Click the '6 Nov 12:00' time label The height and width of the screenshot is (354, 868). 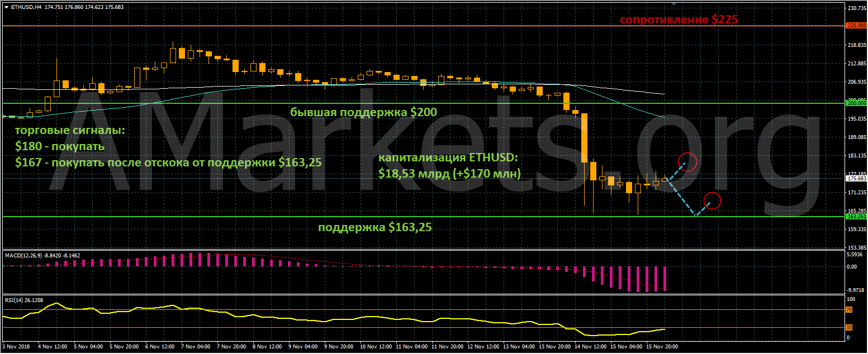[x=160, y=347]
